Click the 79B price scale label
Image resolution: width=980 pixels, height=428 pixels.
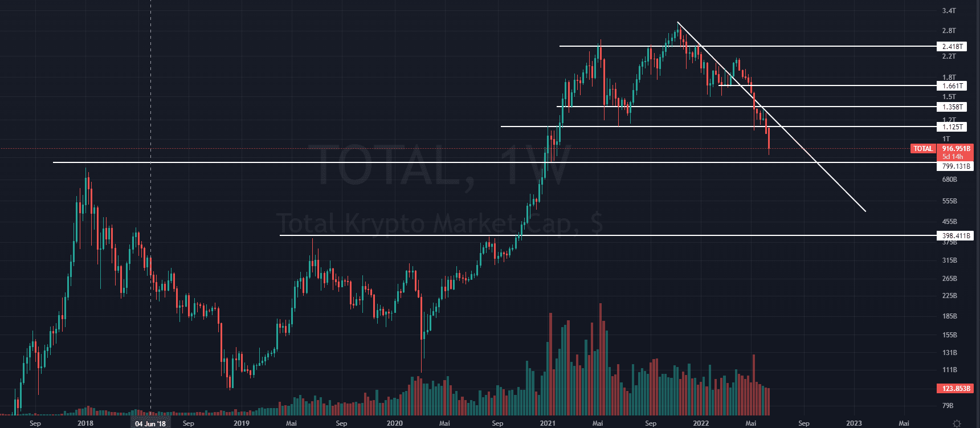[x=948, y=406]
